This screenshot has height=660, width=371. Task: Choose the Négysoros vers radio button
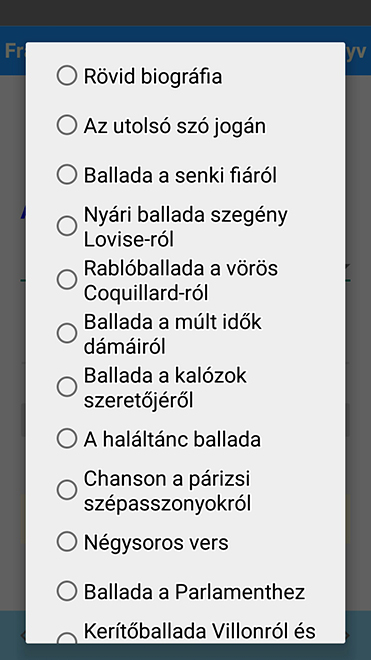pos(67,542)
